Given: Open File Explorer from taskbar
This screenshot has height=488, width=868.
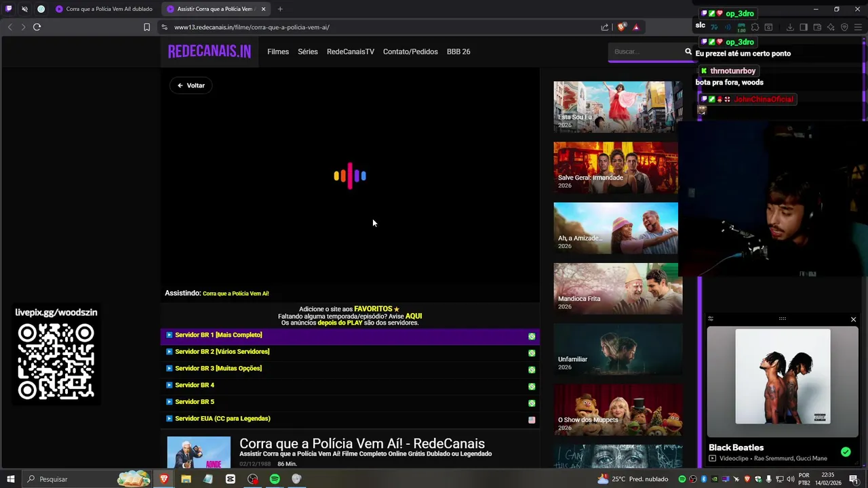Looking at the screenshot, I should [x=186, y=479].
